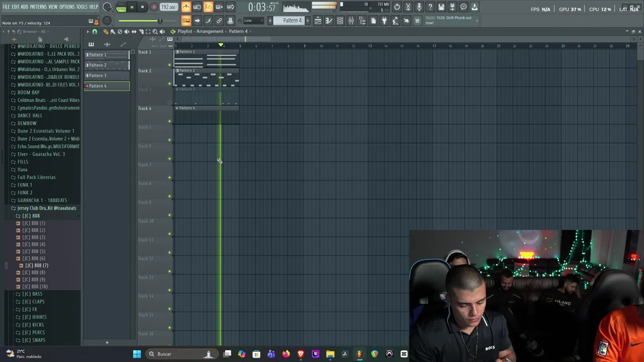This screenshot has height=362, width=644.
Task: Open the VIEW menu
Action: coord(53,7)
